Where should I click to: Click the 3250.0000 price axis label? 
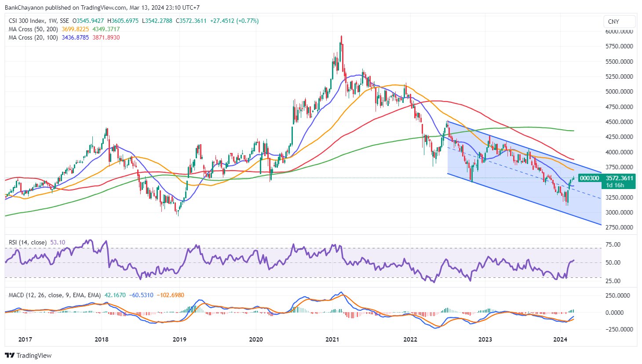(x=619, y=197)
